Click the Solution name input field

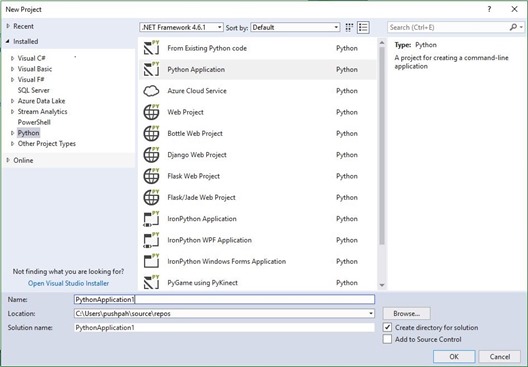point(224,328)
